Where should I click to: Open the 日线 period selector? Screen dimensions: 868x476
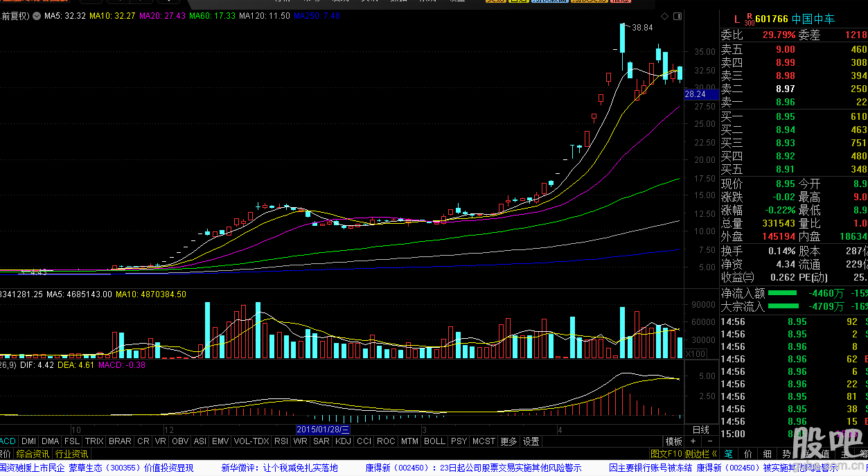click(x=701, y=430)
